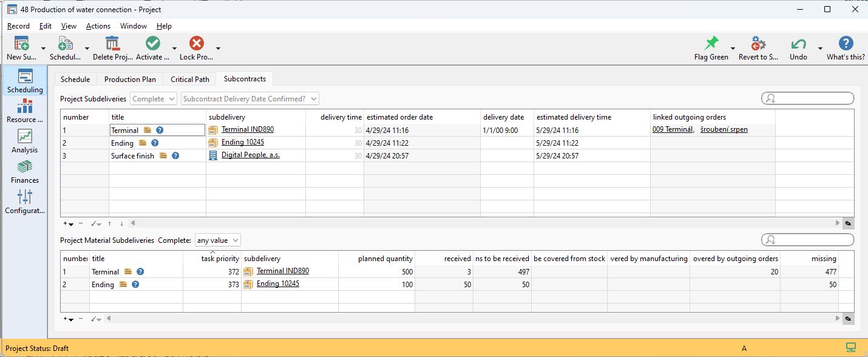Open the Finances sidebar section
Image resolution: width=868 pixels, height=357 pixels.
[x=24, y=171]
